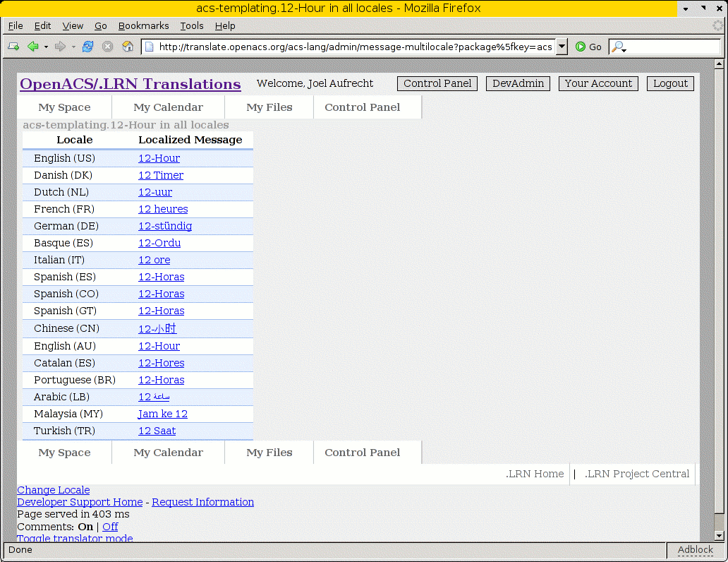Click the Back navigation arrow icon
Screen dimensions: 728x562
[33, 47]
